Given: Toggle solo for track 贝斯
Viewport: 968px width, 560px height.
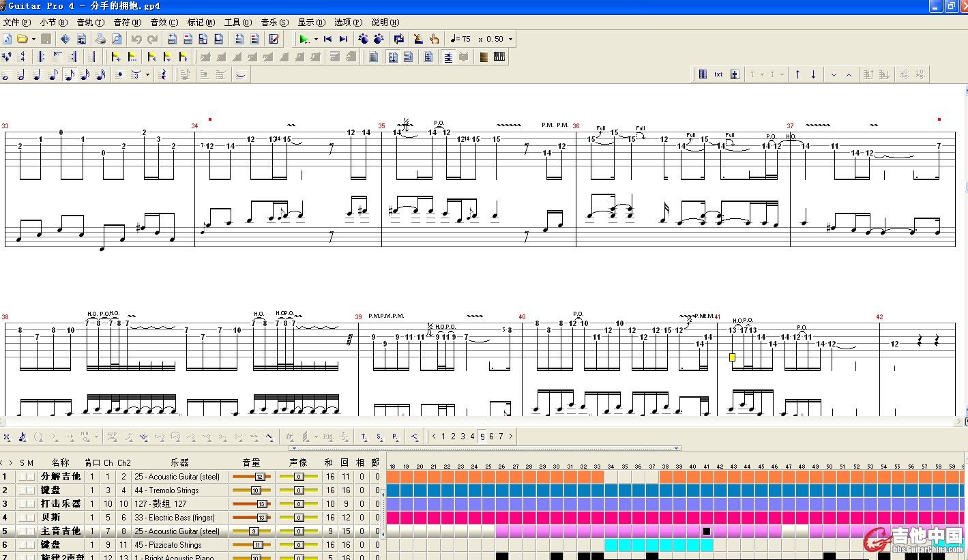Looking at the screenshot, I should click(x=23, y=518).
